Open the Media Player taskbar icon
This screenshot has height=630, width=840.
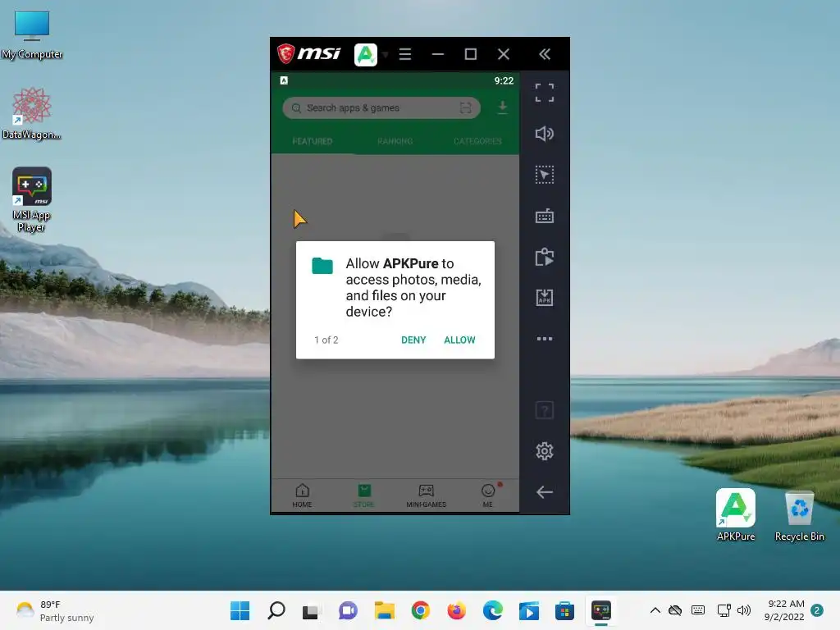coord(529,610)
